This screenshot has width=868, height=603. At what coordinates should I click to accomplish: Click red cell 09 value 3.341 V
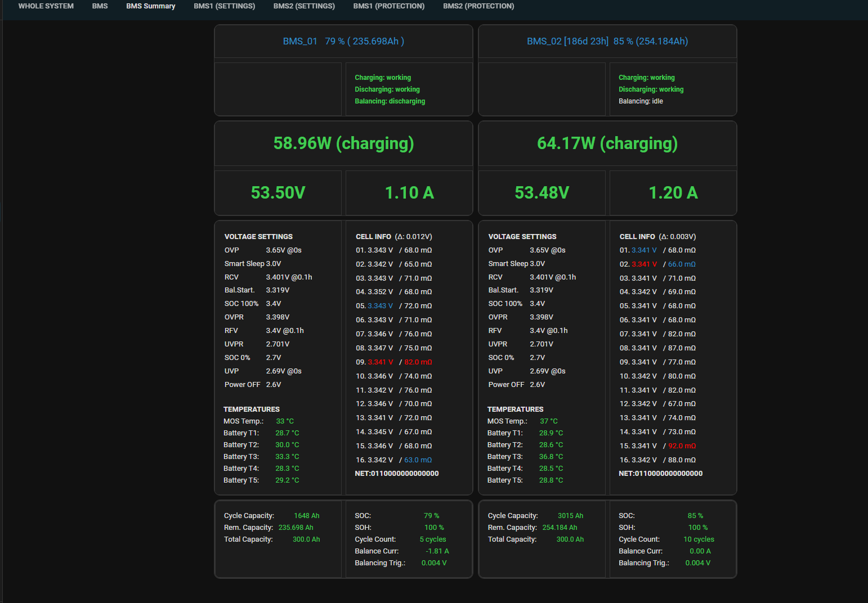pos(381,362)
